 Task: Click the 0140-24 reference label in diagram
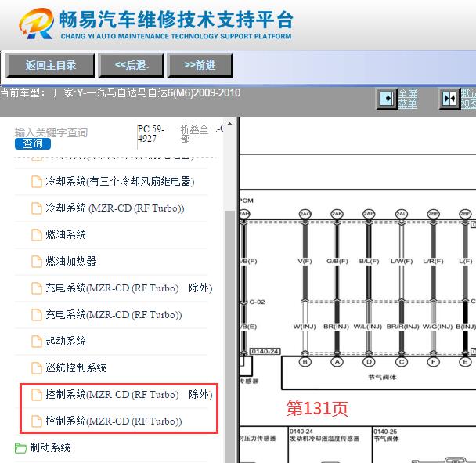[265, 351]
